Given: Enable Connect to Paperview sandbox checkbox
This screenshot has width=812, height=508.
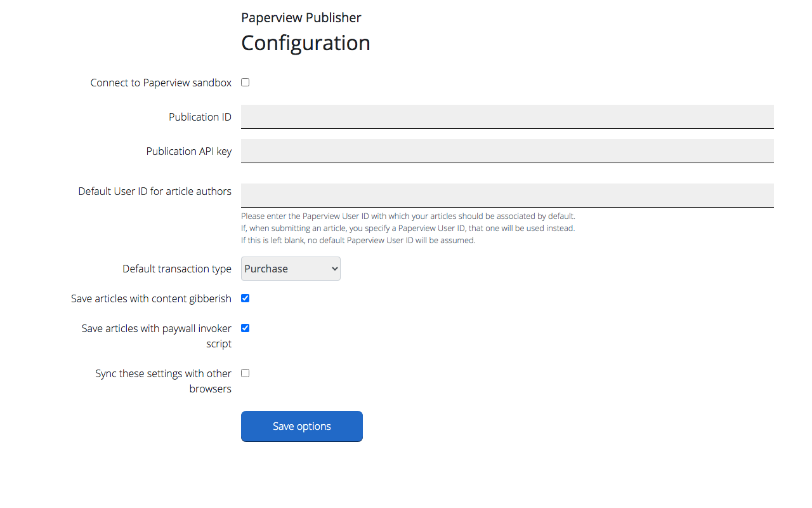Looking at the screenshot, I should pos(246,83).
